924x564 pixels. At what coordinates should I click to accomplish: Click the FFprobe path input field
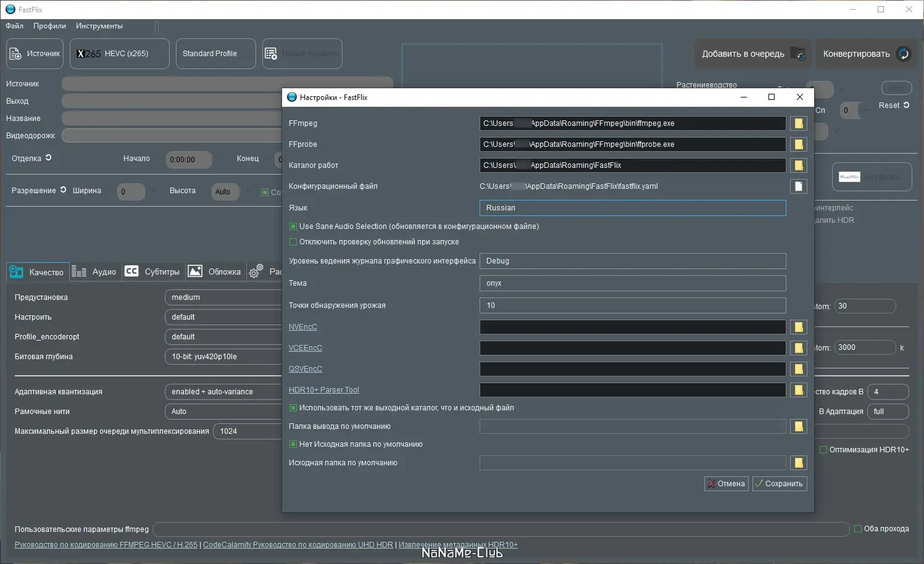[x=633, y=144]
